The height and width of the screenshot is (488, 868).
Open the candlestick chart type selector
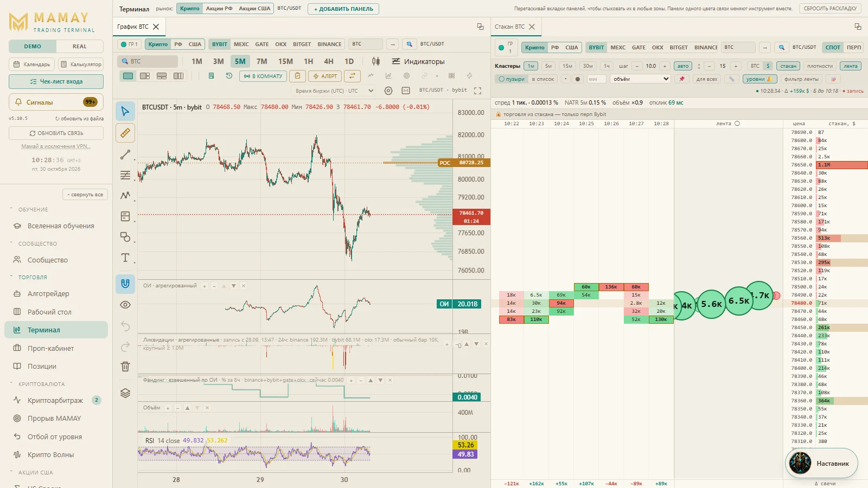pyautogui.click(x=376, y=61)
